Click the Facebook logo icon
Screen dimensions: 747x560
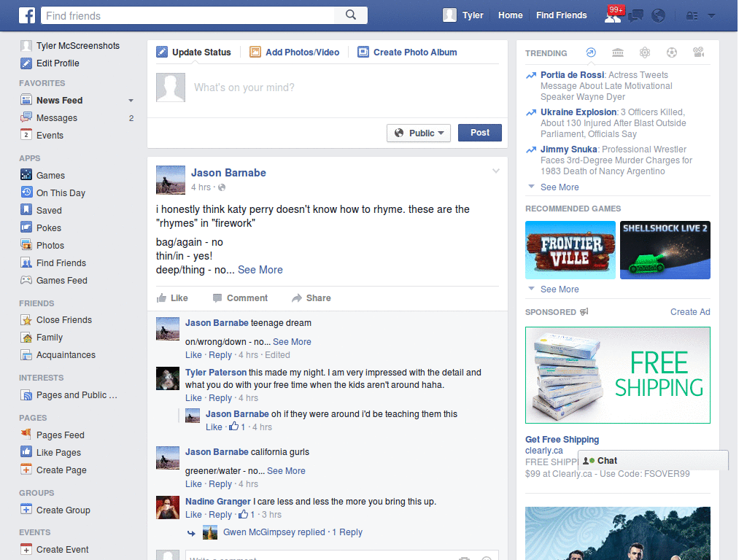(27, 15)
